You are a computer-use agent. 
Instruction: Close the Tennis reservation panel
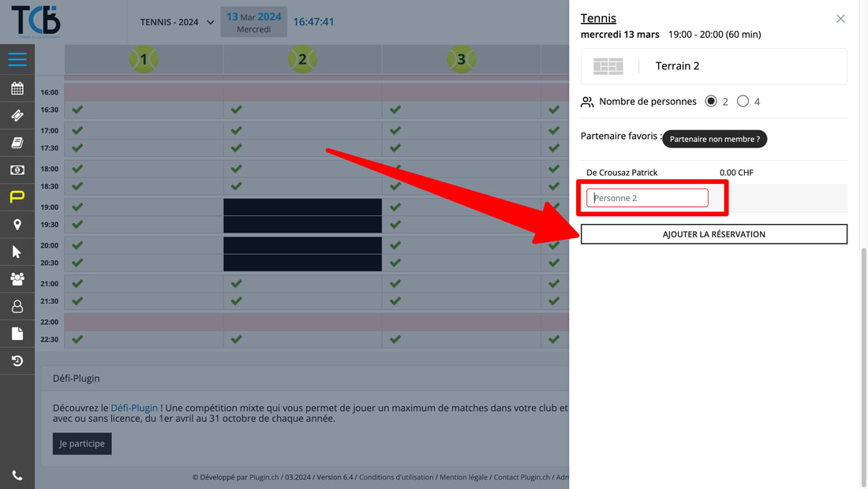(840, 19)
